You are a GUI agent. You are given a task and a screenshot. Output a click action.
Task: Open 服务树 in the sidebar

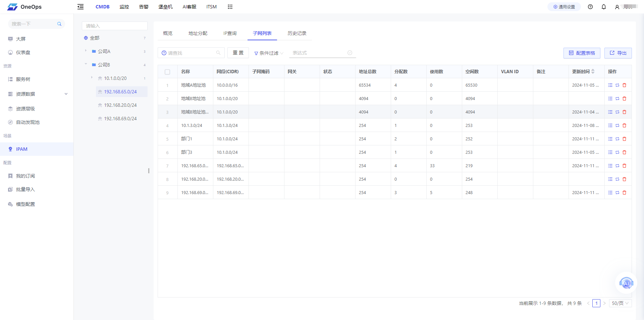tap(23, 79)
